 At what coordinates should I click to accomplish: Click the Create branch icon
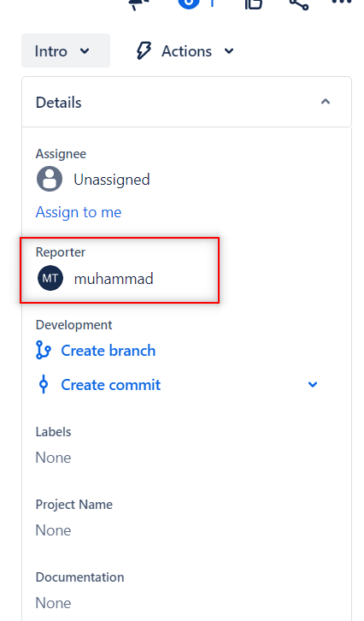(43, 350)
